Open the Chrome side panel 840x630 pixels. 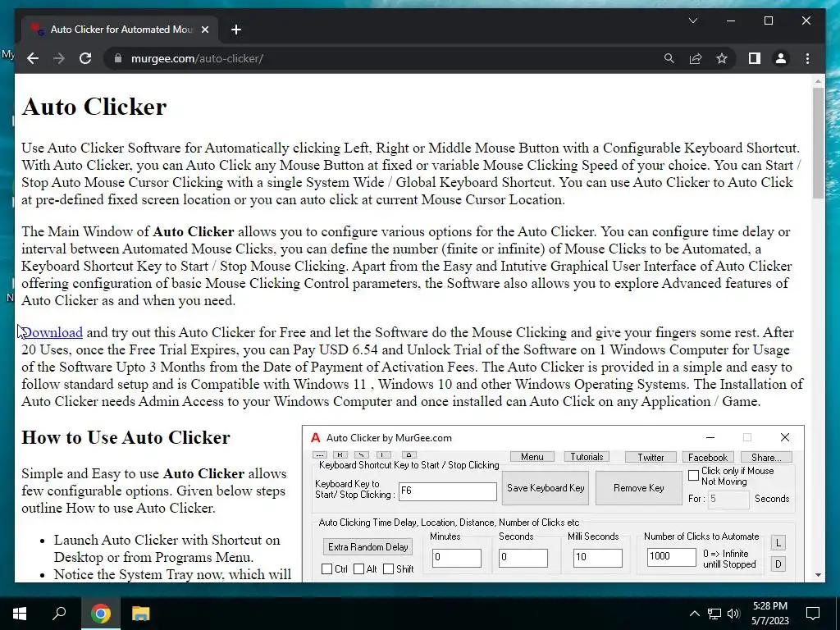(755, 58)
